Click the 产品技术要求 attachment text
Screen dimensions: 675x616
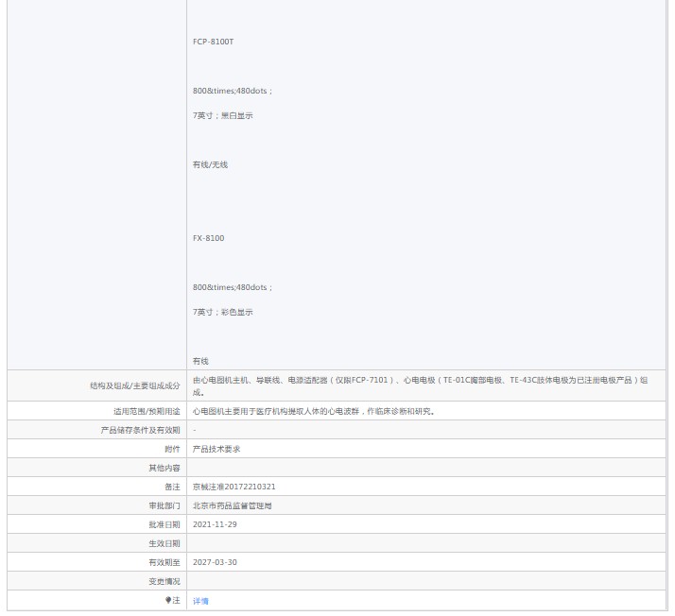coord(216,449)
